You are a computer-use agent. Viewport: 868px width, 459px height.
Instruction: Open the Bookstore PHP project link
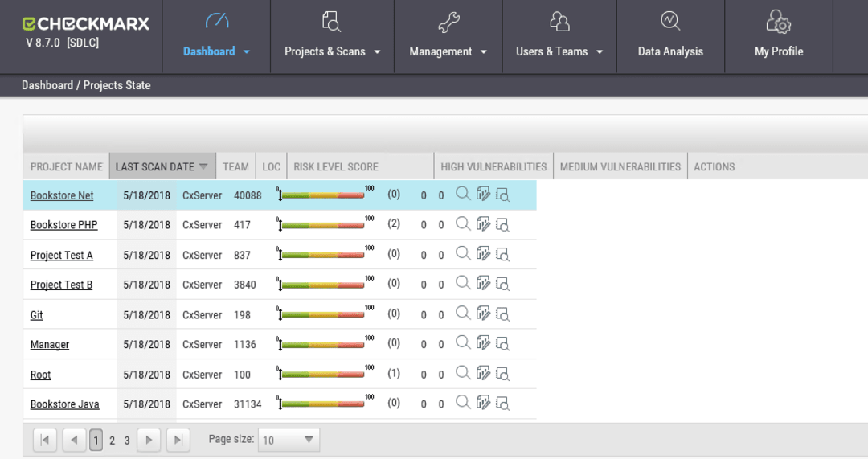(x=63, y=225)
